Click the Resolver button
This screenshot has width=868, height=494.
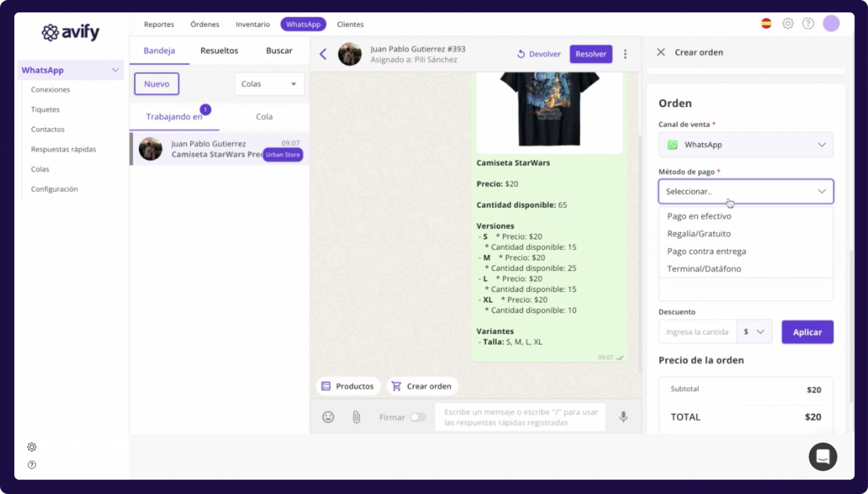(x=591, y=54)
